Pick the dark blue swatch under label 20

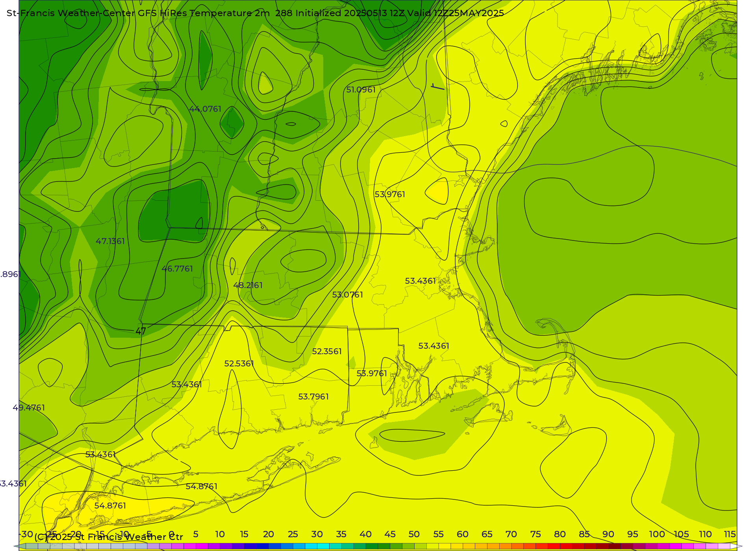[x=262, y=546]
